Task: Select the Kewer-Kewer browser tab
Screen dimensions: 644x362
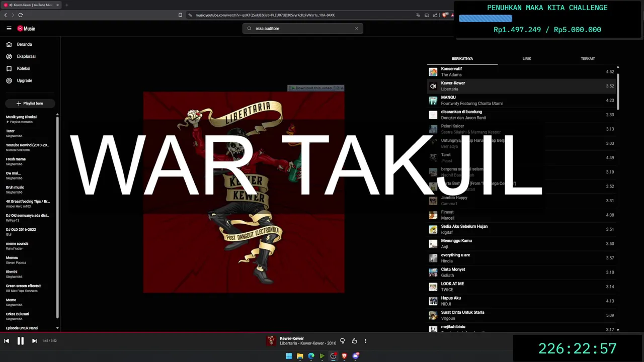Action: [x=31, y=5]
